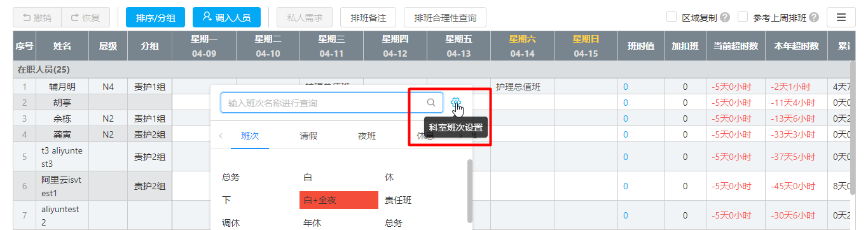The width and height of the screenshot is (868, 230).
Task: Click the shift popup's vertical scrollbar
Action: click(469, 191)
